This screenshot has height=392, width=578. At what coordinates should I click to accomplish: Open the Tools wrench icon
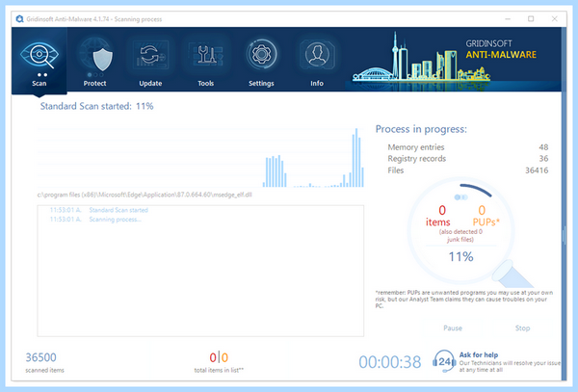coord(206,55)
